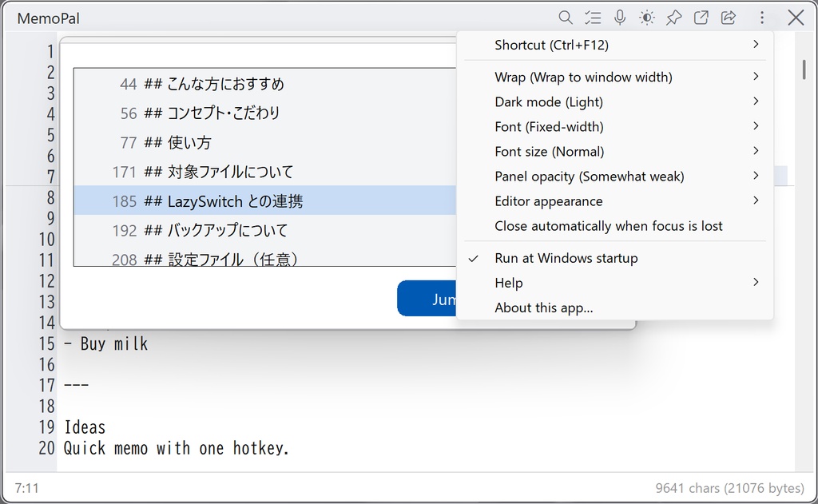Enable Close automatically when focus is lost
This screenshot has width=818, height=504.
tap(614, 226)
